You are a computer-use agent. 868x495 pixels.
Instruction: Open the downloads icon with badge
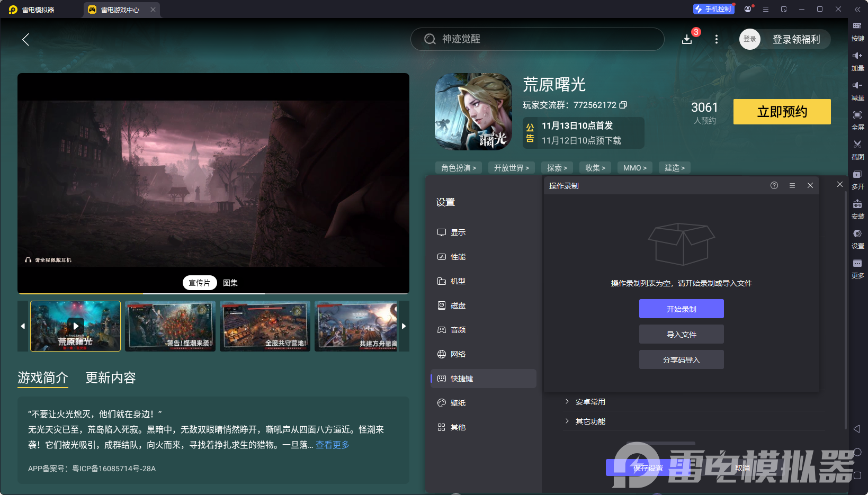pyautogui.click(x=687, y=39)
